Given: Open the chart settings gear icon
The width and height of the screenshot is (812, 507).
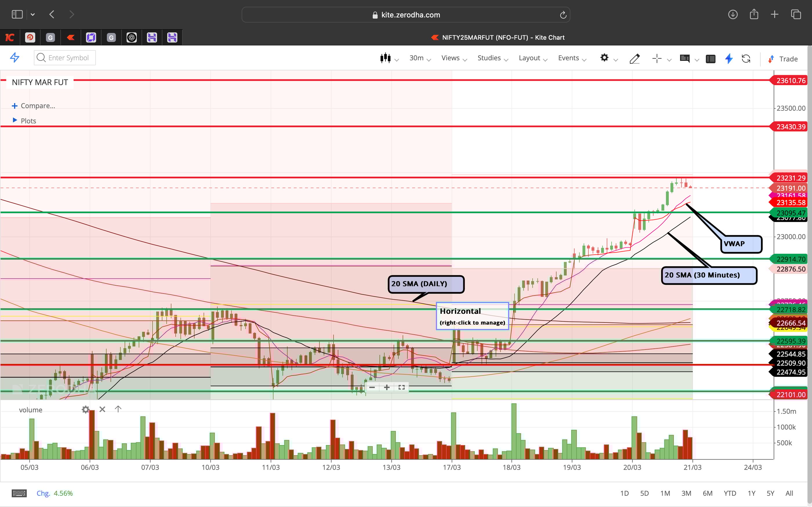Looking at the screenshot, I should (x=605, y=58).
